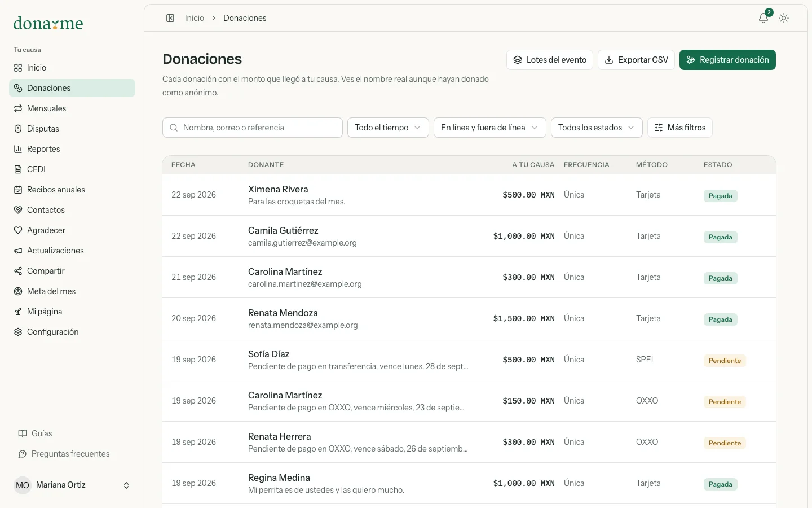Click the Configuración gear icon
The height and width of the screenshot is (508, 812).
coord(18,332)
